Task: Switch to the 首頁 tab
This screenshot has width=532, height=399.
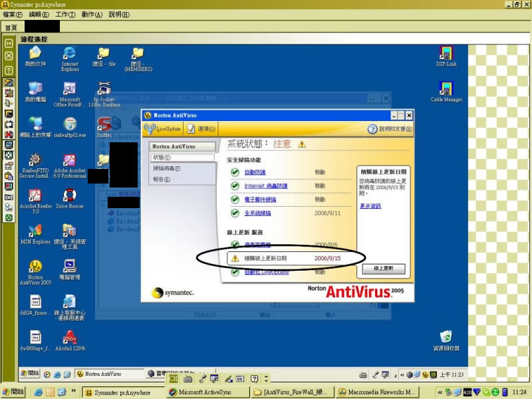Action: point(11,27)
